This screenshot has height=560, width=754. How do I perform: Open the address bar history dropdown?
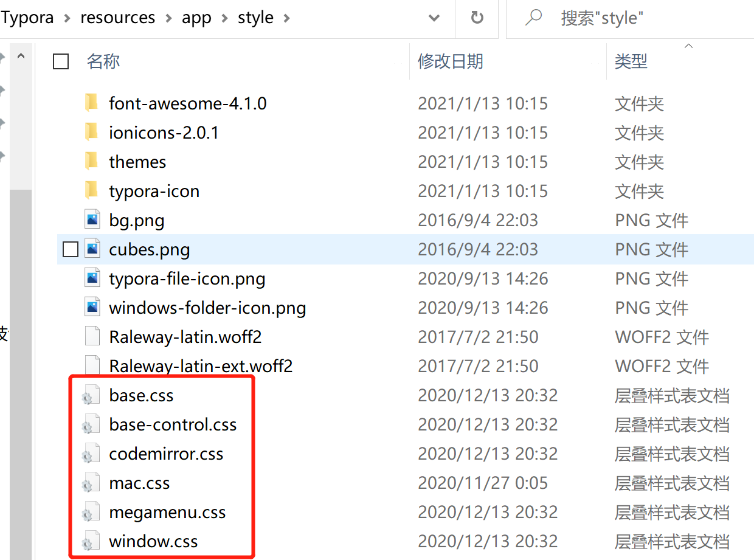coord(434,18)
